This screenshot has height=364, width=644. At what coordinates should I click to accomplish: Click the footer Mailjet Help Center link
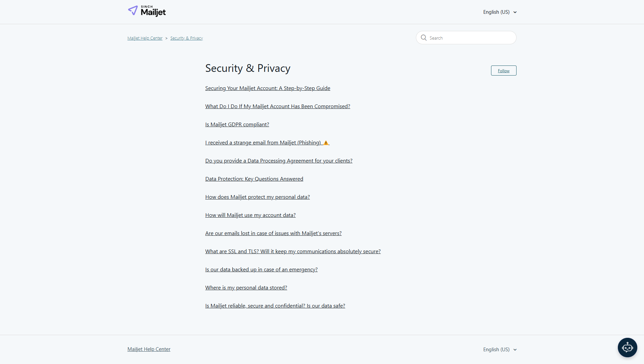[x=149, y=349]
